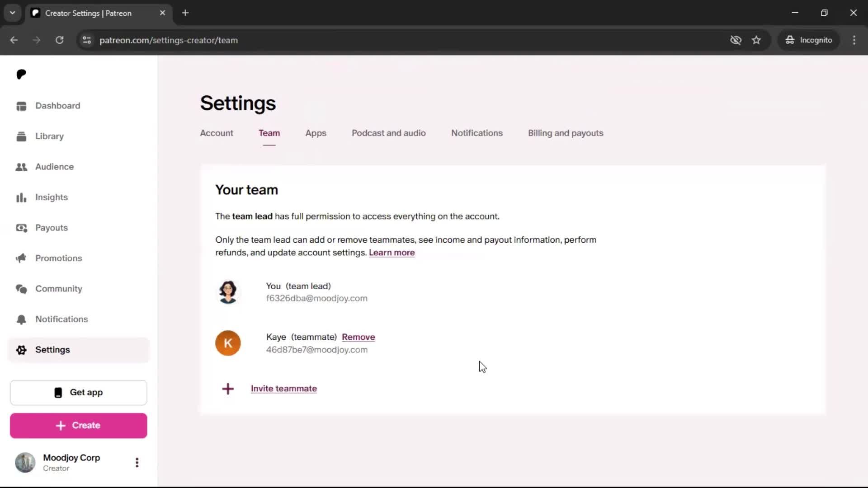The width and height of the screenshot is (868, 488).
Task: Click the plus icon beside Invite teammate
Action: [x=228, y=389]
